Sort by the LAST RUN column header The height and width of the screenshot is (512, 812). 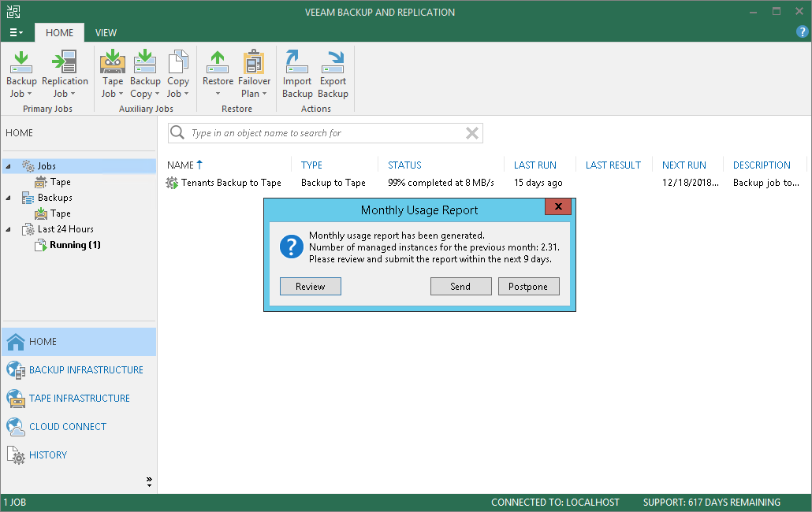(x=535, y=165)
